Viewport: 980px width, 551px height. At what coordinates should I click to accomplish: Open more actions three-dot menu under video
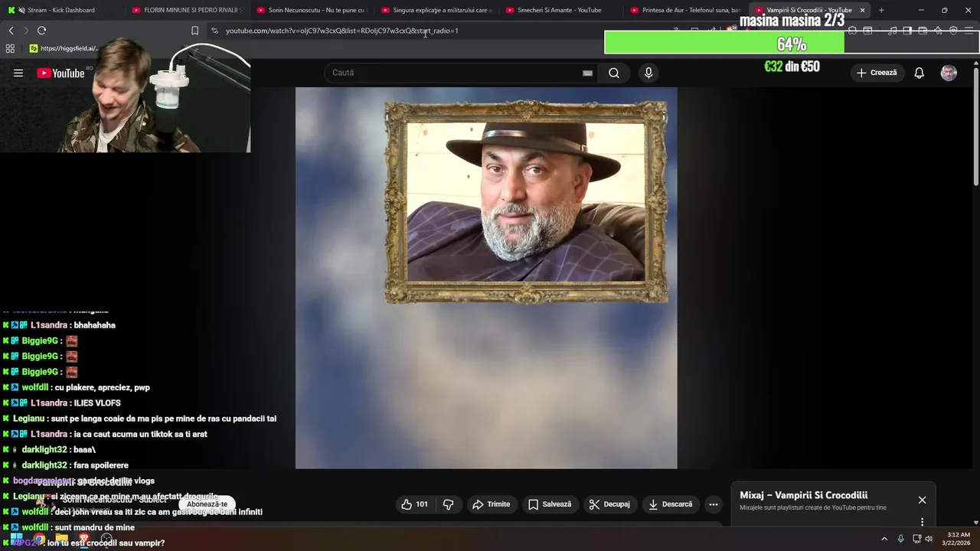(714, 504)
